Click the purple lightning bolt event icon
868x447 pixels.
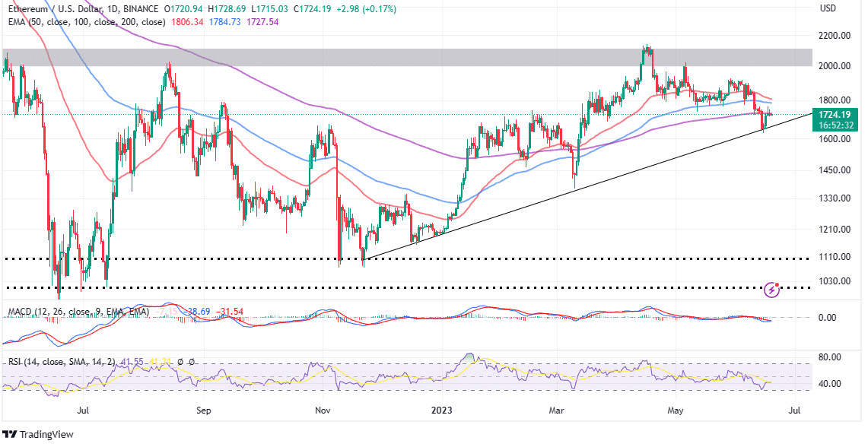pyautogui.click(x=773, y=289)
